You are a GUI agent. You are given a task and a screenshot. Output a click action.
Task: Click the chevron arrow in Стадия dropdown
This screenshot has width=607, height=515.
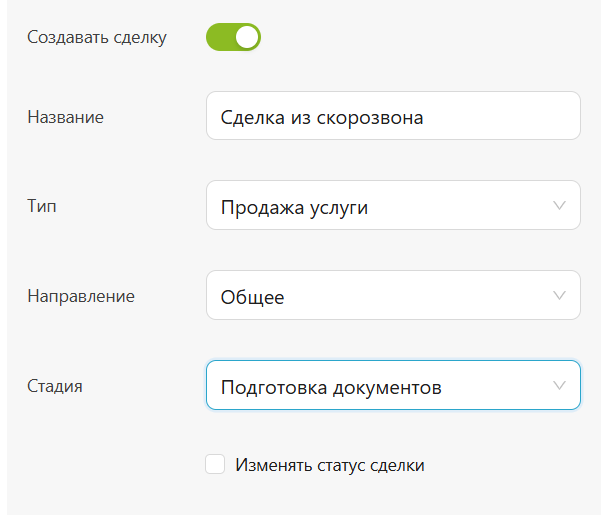click(x=559, y=385)
